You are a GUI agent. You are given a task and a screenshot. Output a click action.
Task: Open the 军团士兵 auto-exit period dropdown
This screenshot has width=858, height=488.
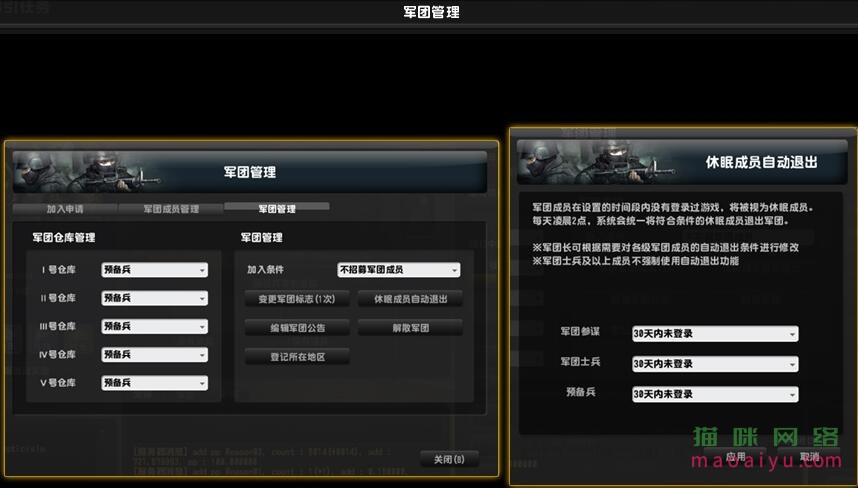tap(715, 364)
